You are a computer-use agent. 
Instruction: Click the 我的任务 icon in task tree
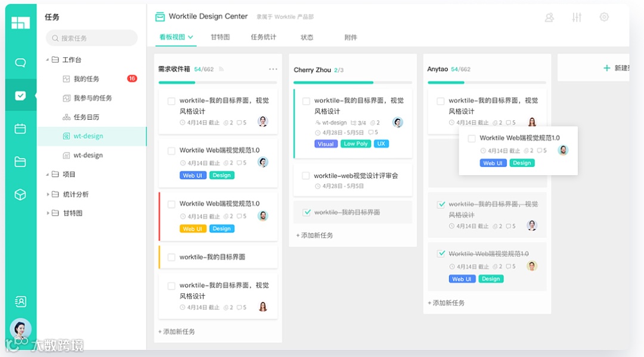tap(66, 79)
